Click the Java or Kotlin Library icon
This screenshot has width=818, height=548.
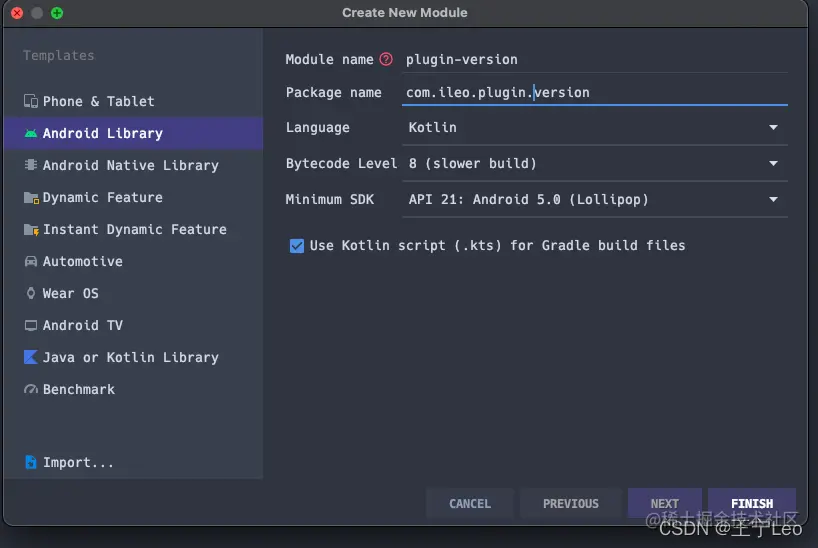(31, 357)
